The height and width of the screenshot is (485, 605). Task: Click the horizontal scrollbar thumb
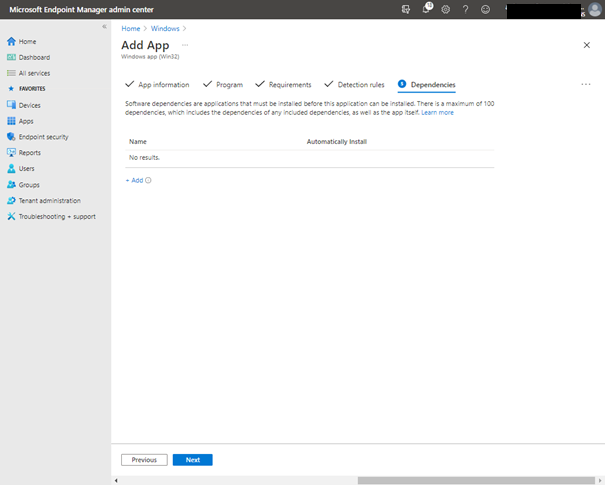pyautogui.click(x=476, y=480)
